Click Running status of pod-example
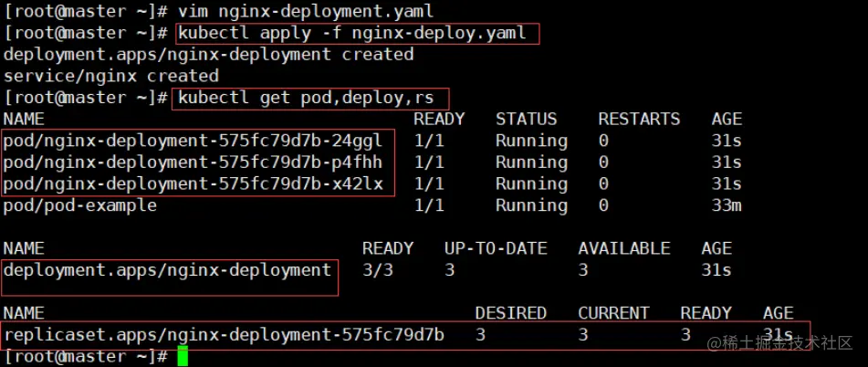This screenshot has width=868, height=367. [531, 206]
